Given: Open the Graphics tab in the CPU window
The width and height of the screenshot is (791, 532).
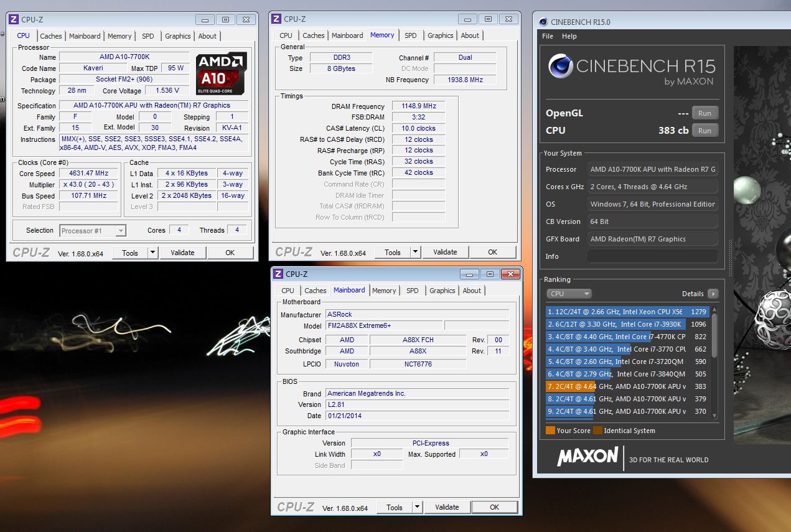Looking at the screenshot, I should (x=177, y=36).
